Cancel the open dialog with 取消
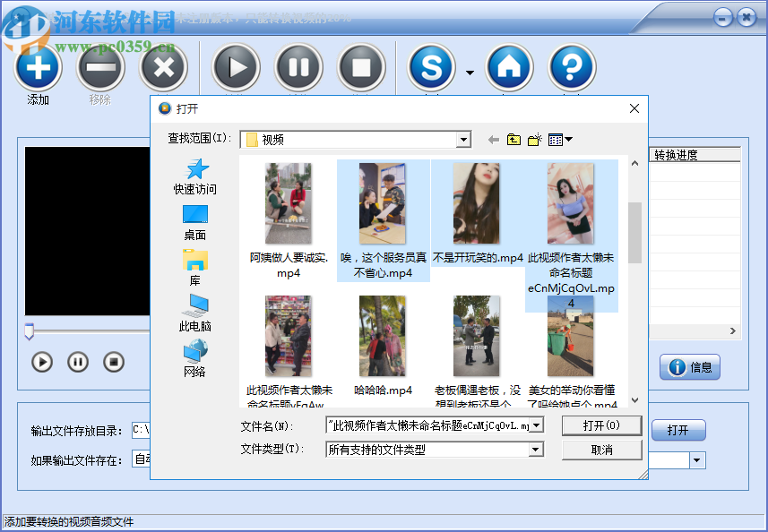 (x=601, y=450)
